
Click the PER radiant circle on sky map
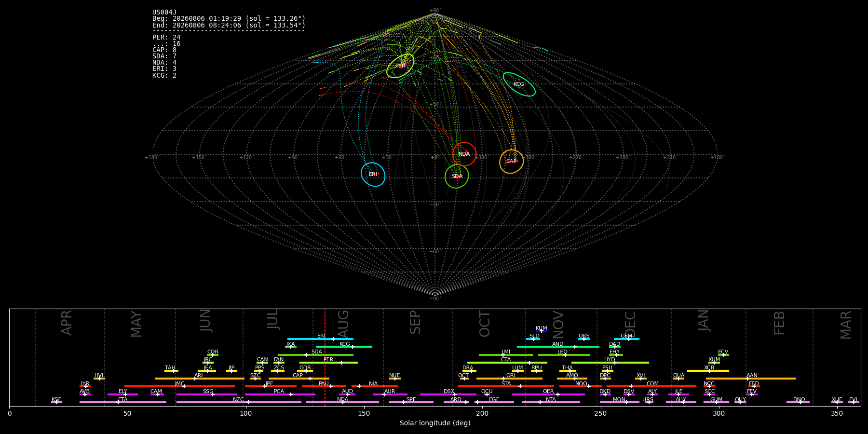(x=400, y=66)
